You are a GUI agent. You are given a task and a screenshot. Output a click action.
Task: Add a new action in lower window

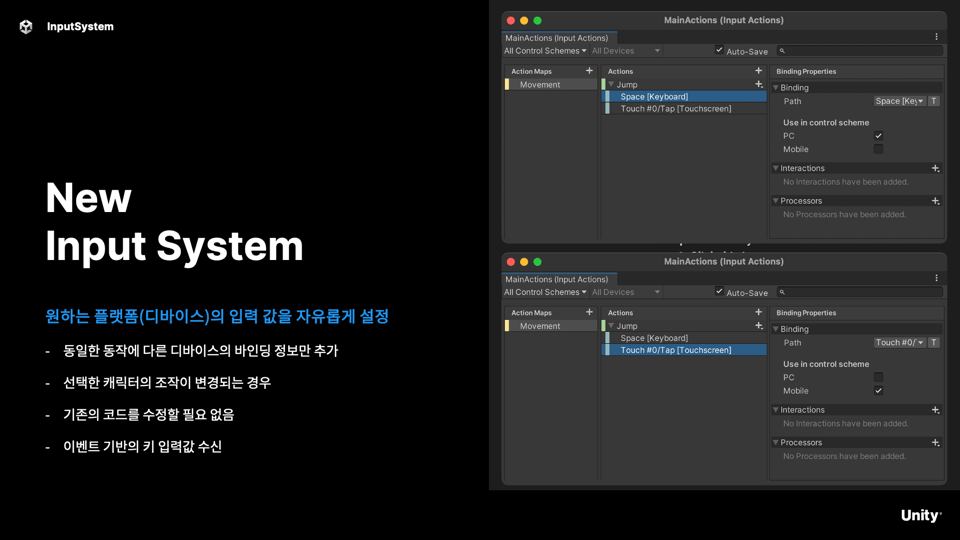coord(758,312)
